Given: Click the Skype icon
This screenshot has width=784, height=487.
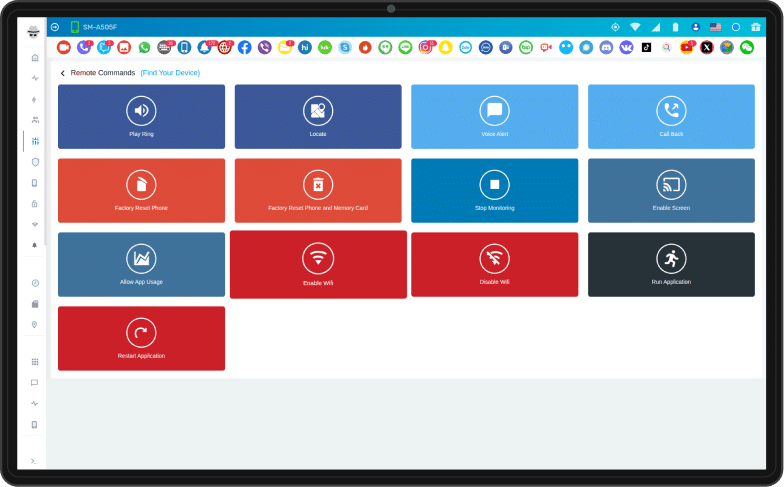Looking at the screenshot, I should point(345,48).
